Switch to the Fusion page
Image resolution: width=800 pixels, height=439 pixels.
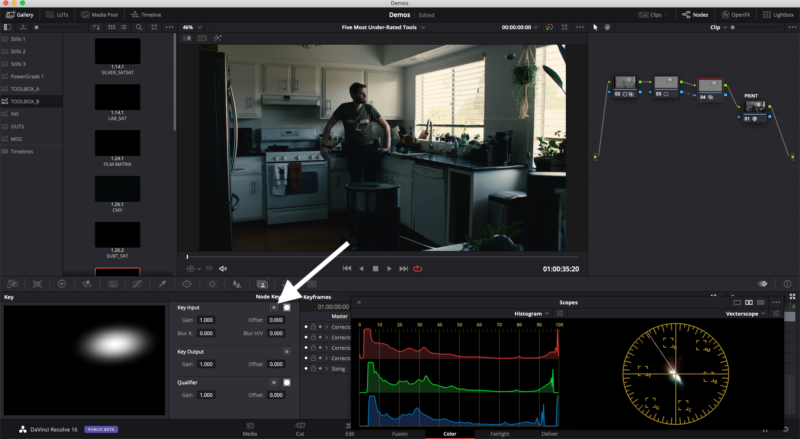coord(399,433)
